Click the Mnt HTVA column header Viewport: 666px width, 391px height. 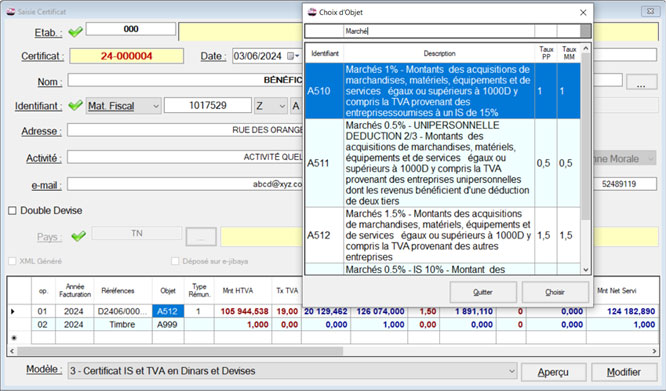coord(243,291)
